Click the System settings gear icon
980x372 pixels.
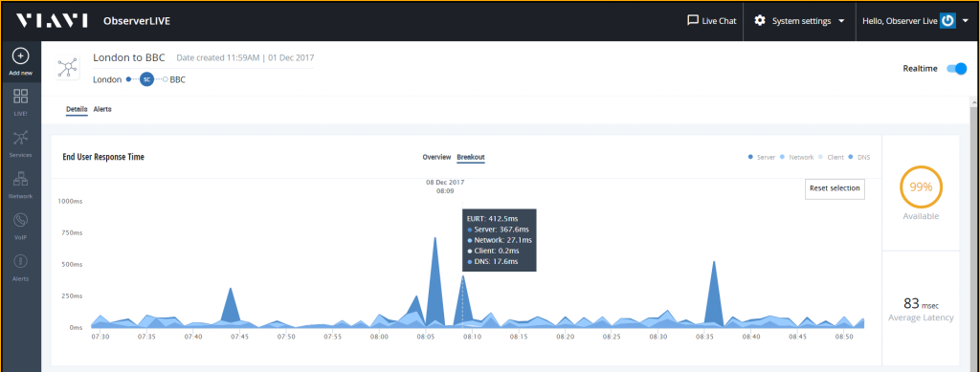pos(759,21)
